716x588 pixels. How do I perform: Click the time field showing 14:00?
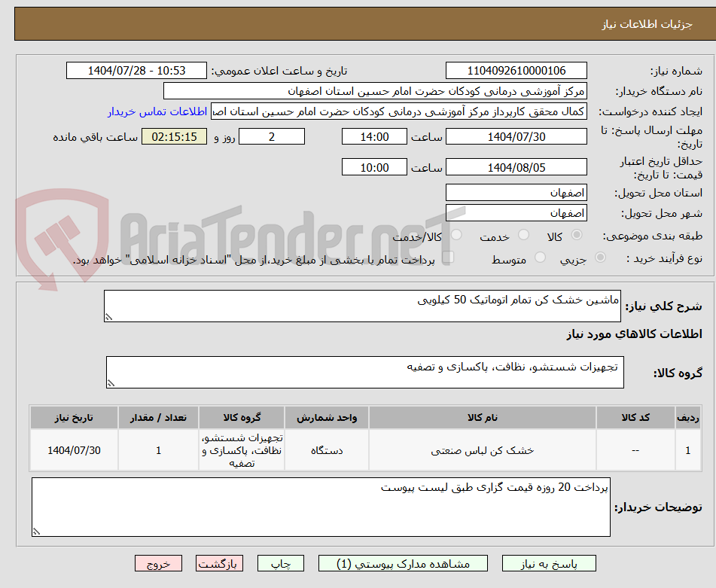(374, 136)
